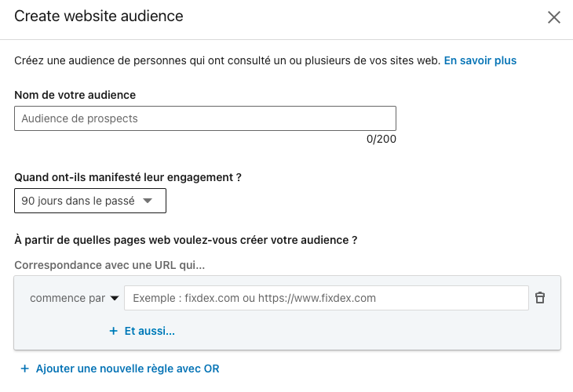Viewport: 573px width, 392px height.
Task: Delete the URL rule with trash icon
Action: (x=540, y=298)
